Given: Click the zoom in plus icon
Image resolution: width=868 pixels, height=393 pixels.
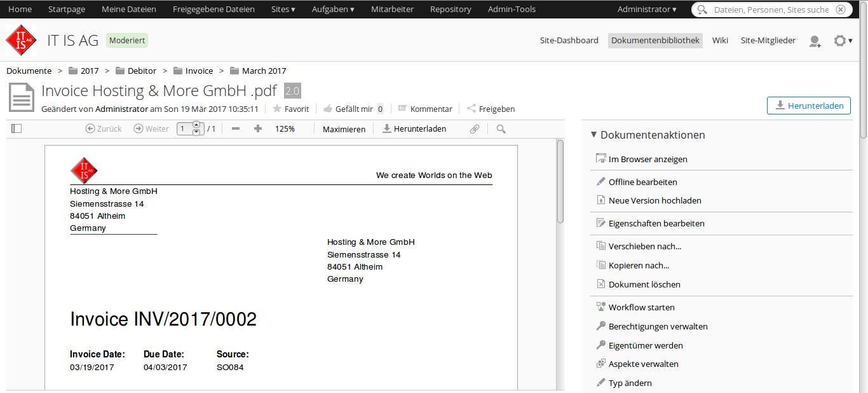Looking at the screenshot, I should [x=257, y=128].
